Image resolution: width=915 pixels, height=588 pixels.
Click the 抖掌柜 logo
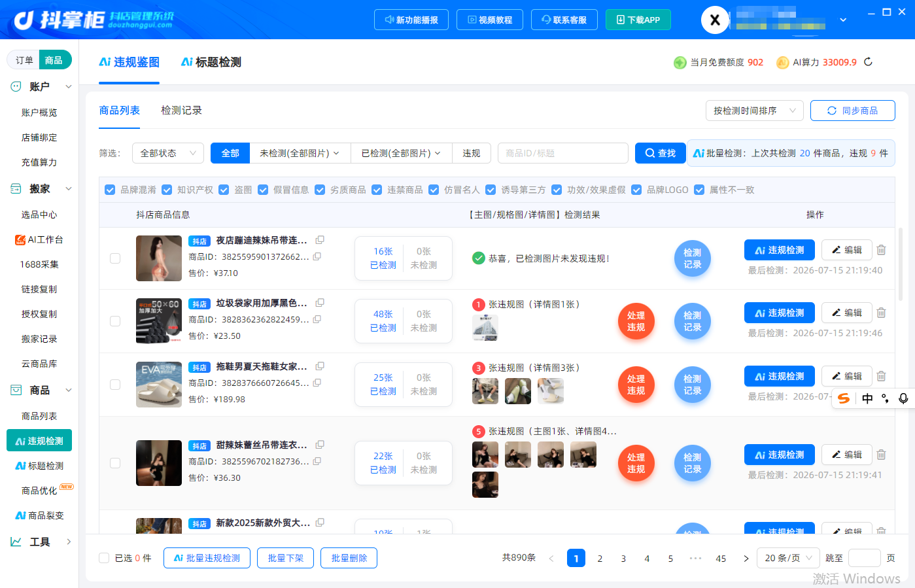click(x=94, y=20)
